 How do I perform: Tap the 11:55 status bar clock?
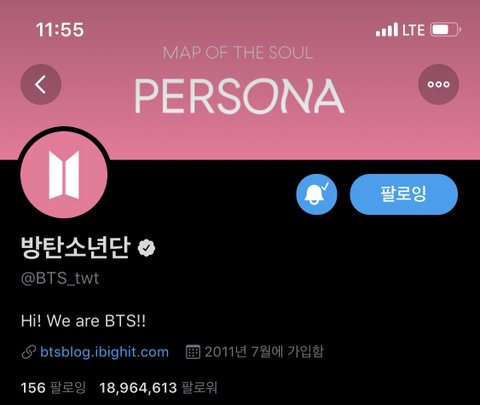coord(60,29)
